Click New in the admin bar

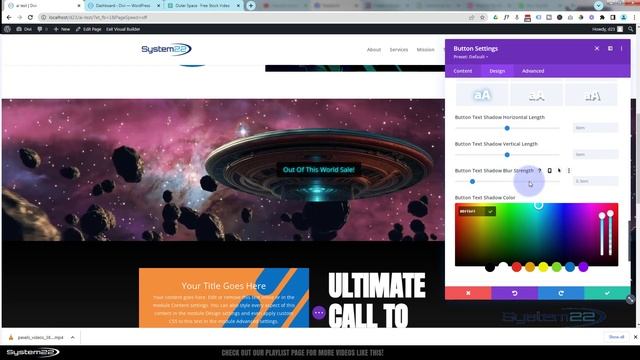[x=62, y=29]
